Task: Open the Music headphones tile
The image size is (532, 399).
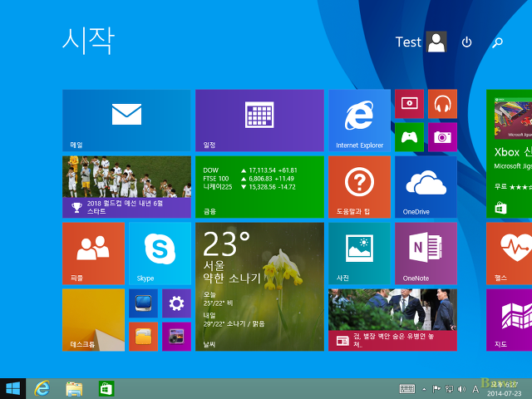Action: 442,104
